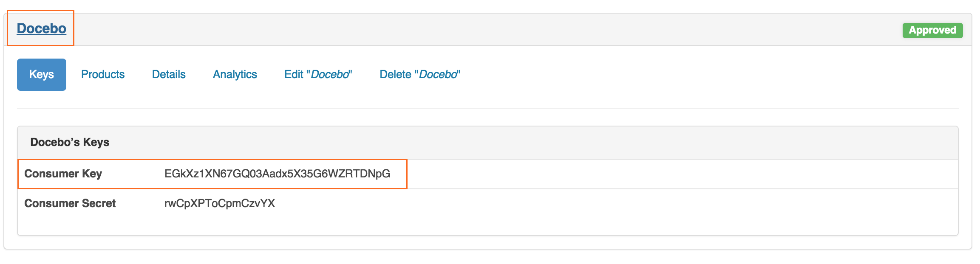Click the Consumer Key row label
The image size is (980, 264).
tap(64, 174)
